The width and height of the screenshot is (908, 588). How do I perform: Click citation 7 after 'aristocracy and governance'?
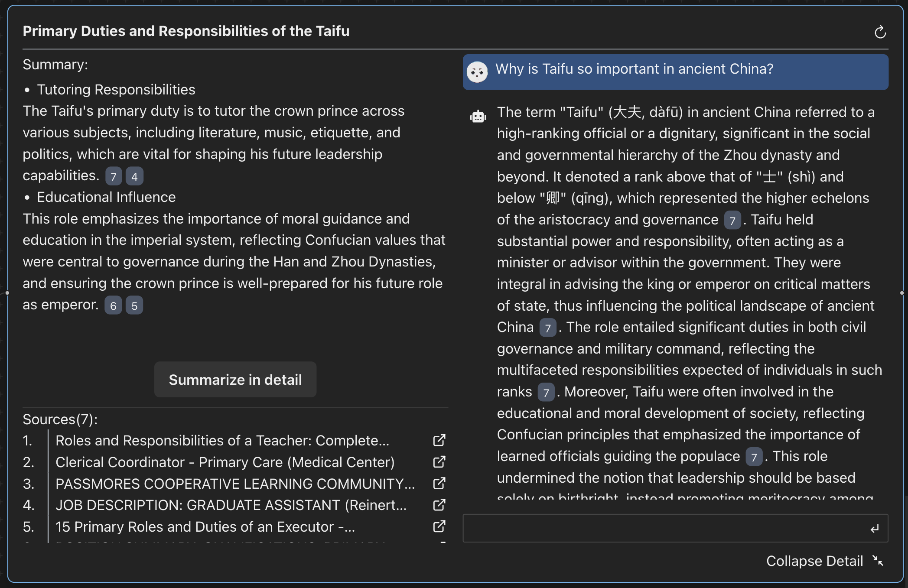[x=732, y=221]
